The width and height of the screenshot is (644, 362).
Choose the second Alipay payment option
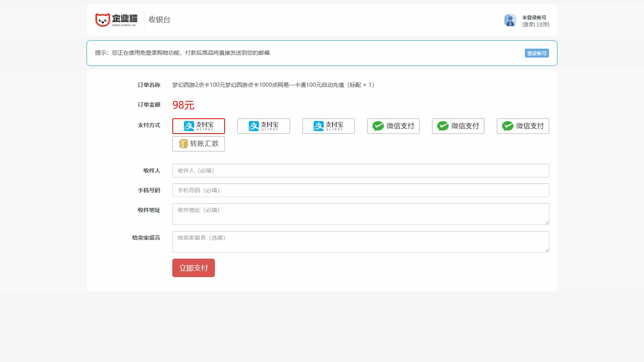pyautogui.click(x=263, y=126)
